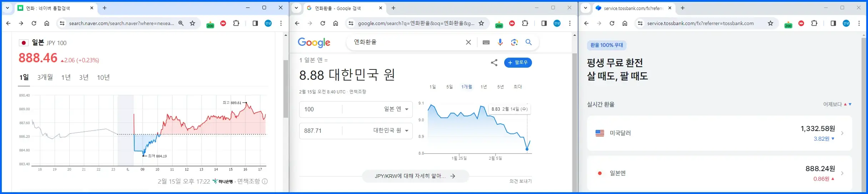Viewport: 868px width, 194px height.
Task: Close the 엔화환율 Google tab
Action: 381,8
